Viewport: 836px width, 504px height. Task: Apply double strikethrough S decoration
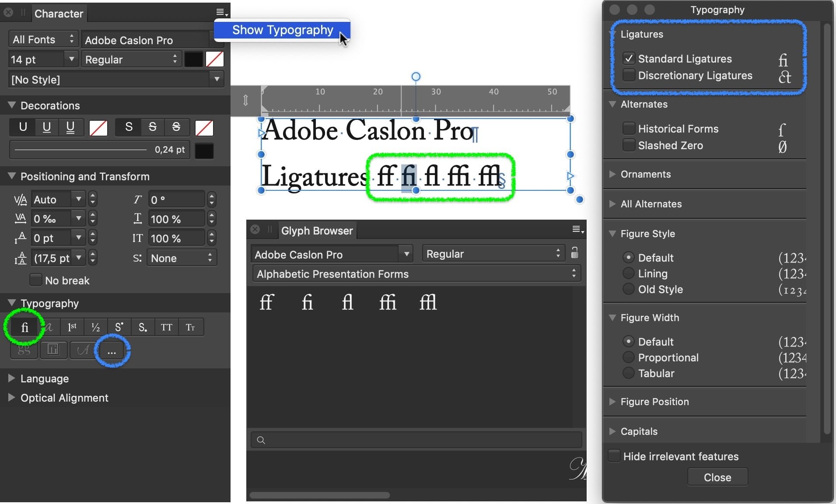176,127
